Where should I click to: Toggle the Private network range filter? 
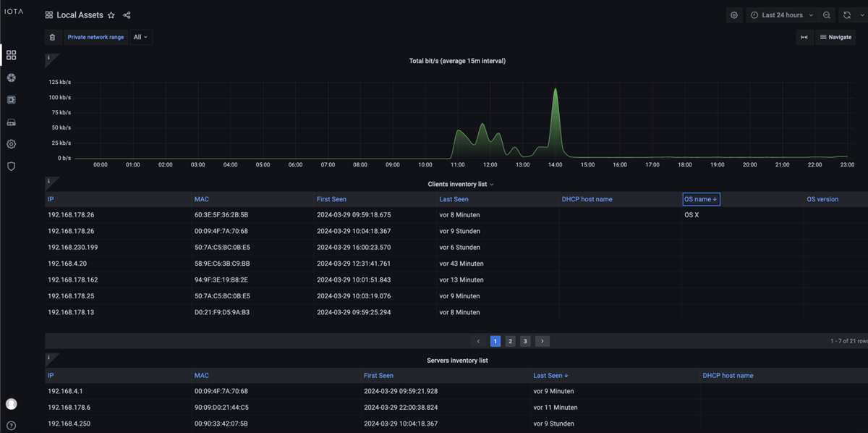pyautogui.click(x=95, y=37)
